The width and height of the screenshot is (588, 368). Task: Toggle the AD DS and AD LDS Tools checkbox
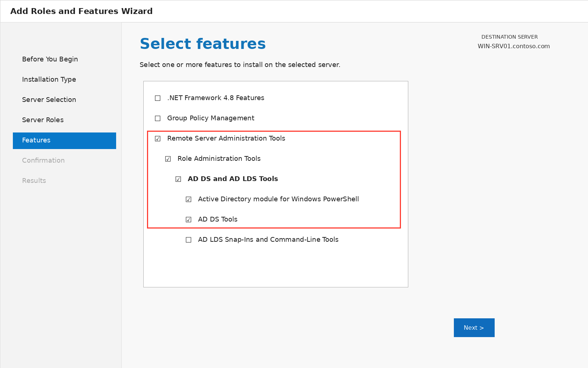(x=178, y=179)
